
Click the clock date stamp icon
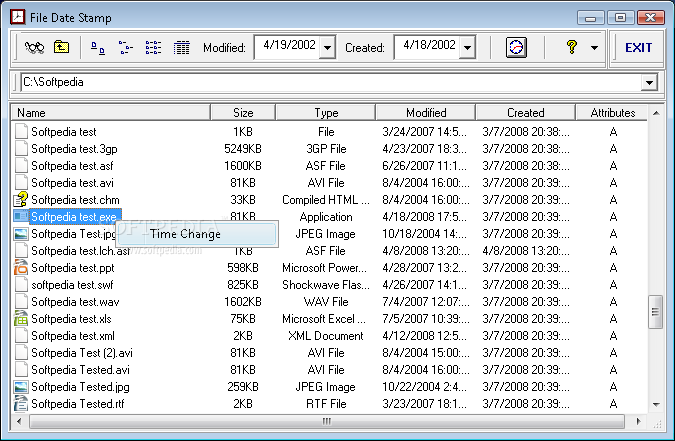[516, 47]
